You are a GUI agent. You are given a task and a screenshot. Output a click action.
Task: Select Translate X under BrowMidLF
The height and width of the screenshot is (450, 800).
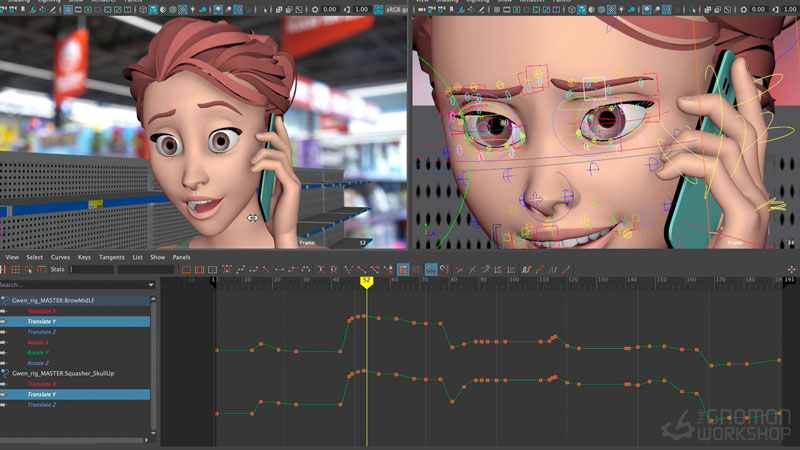coord(41,311)
